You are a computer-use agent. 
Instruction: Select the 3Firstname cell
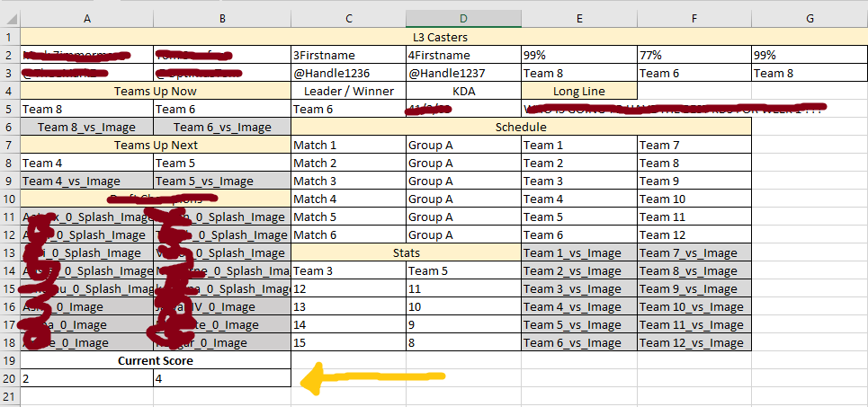348,56
